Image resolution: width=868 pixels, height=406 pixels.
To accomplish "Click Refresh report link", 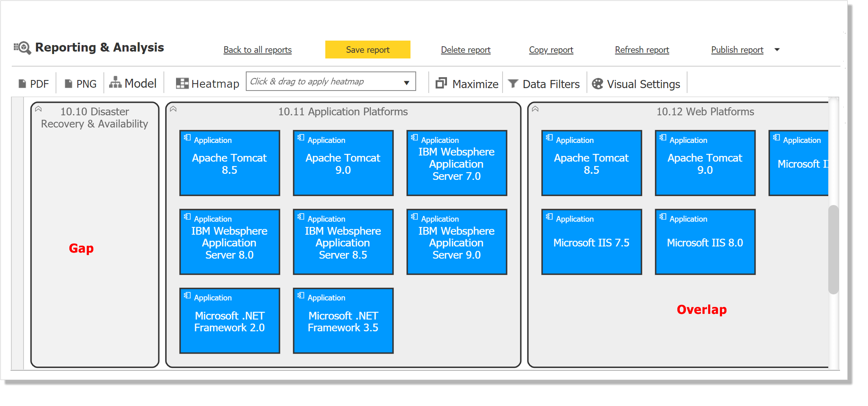I will pyautogui.click(x=642, y=50).
